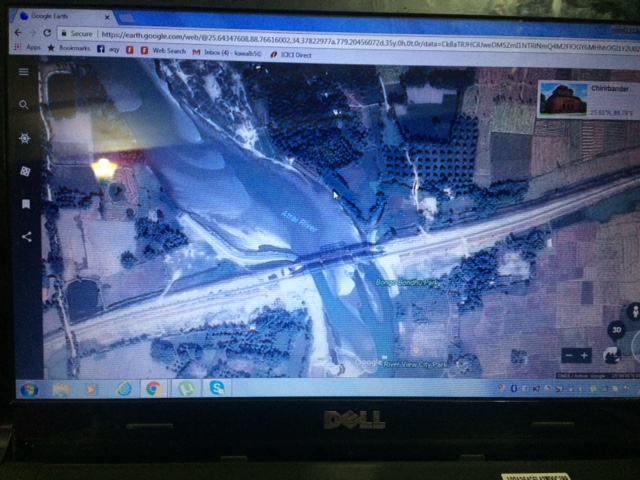Open Voyager ship's wheel icon

[24, 138]
